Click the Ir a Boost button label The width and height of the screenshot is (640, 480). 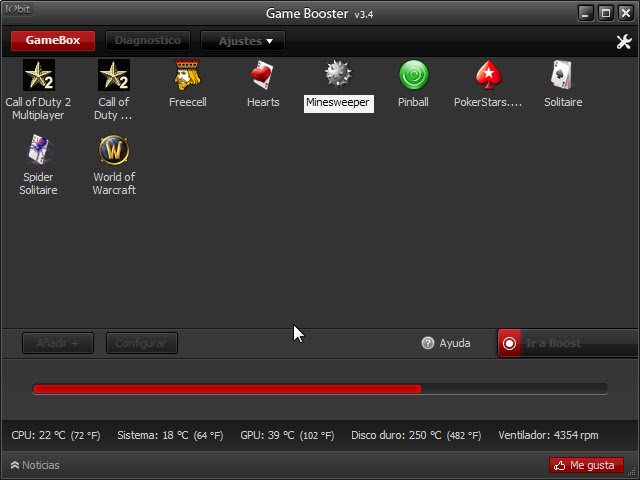553,343
